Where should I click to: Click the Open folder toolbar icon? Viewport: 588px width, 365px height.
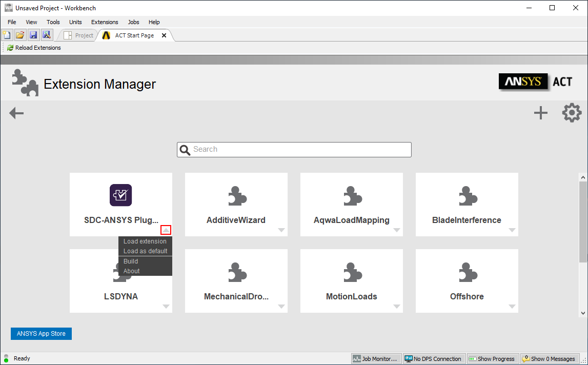[x=20, y=35]
